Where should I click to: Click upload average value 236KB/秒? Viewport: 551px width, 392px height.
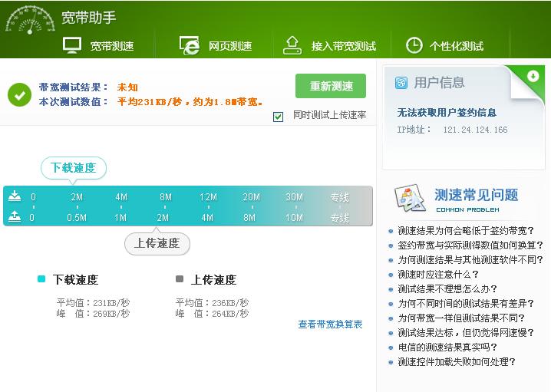[x=230, y=302]
